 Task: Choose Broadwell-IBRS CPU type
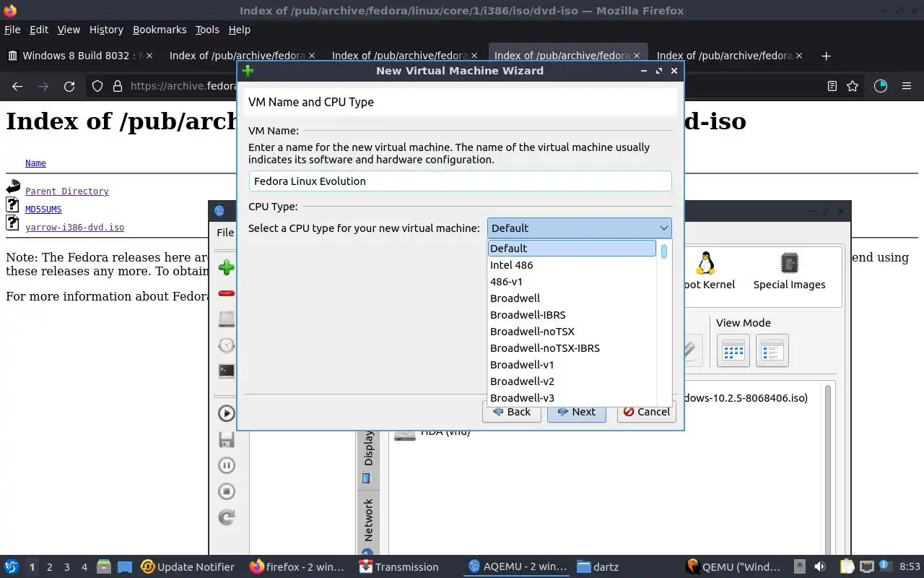pyautogui.click(x=572, y=315)
